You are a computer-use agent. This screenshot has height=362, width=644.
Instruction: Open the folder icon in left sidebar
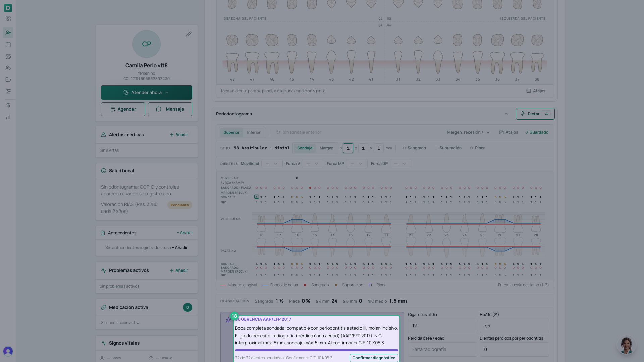[8, 80]
